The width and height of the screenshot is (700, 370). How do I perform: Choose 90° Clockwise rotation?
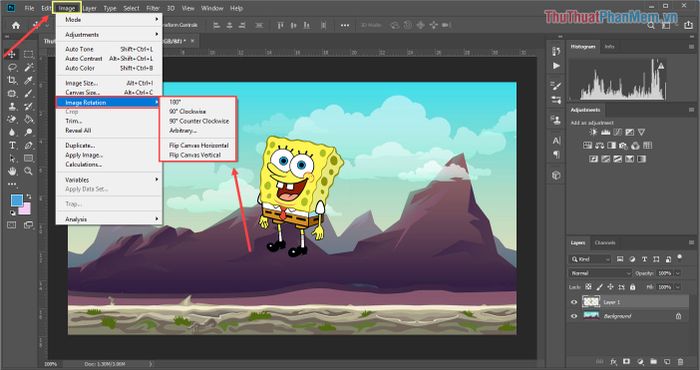pyautogui.click(x=188, y=112)
